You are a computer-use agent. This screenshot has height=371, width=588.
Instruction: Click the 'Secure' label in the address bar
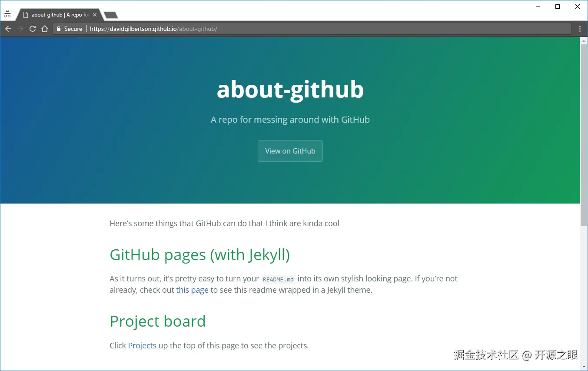[73, 29]
